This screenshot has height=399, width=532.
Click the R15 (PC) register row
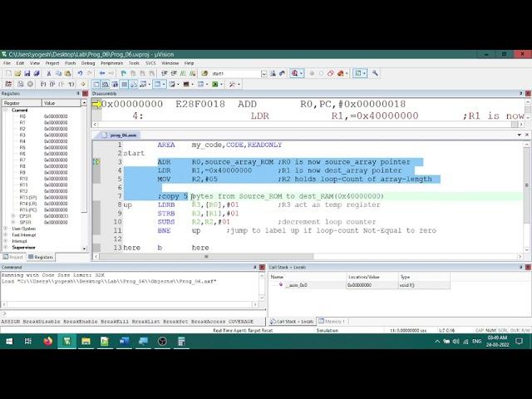[42, 210]
